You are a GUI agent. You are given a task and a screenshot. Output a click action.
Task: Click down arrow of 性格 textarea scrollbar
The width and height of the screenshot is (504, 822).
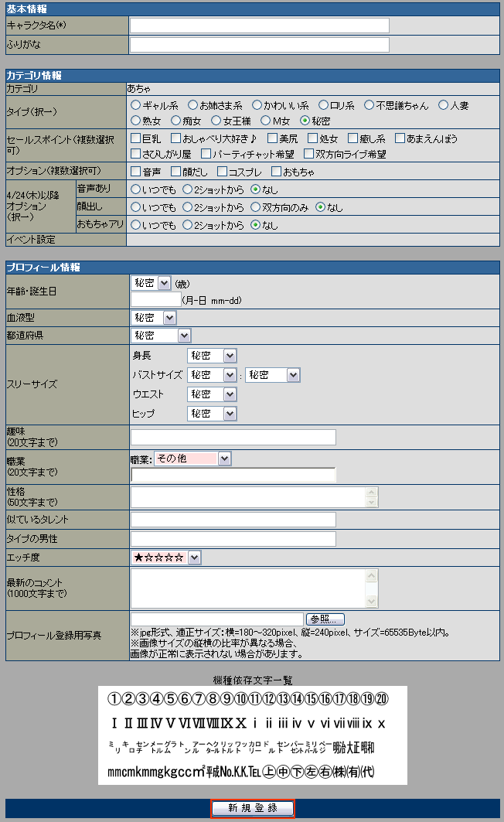pyautogui.click(x=372, y=502)
